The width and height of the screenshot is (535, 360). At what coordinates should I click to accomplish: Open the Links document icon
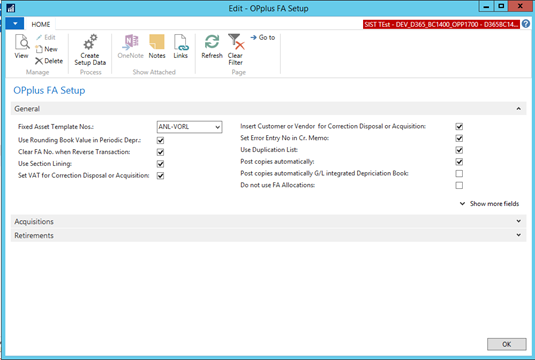pos(180,42)
